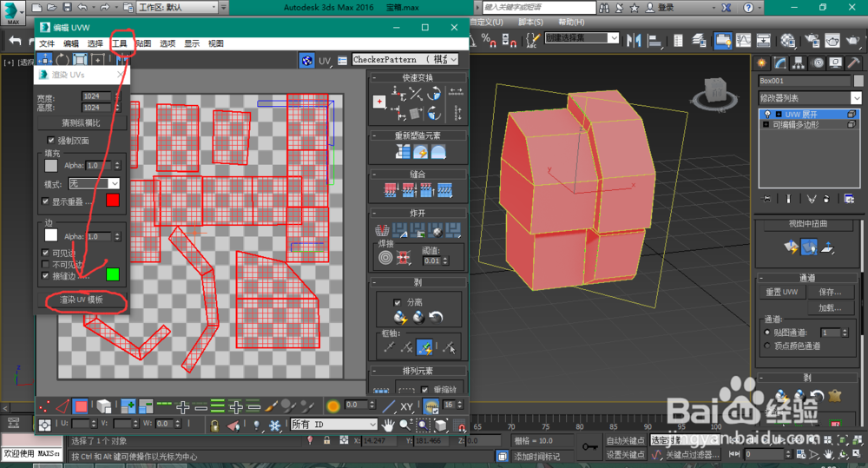This screenshot has height=468, width=868.
Task: Select the pan hand tool
Action: pos(388,425)
